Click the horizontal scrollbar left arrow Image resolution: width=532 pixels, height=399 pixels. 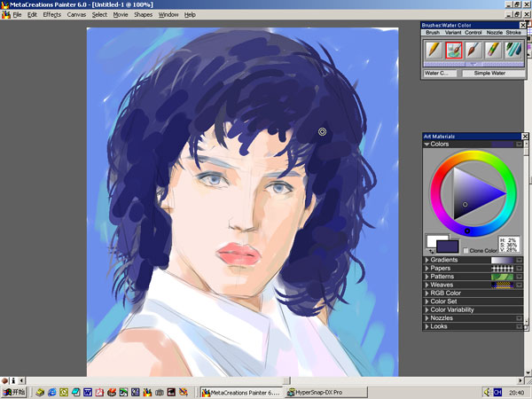(x=21, y=380)
